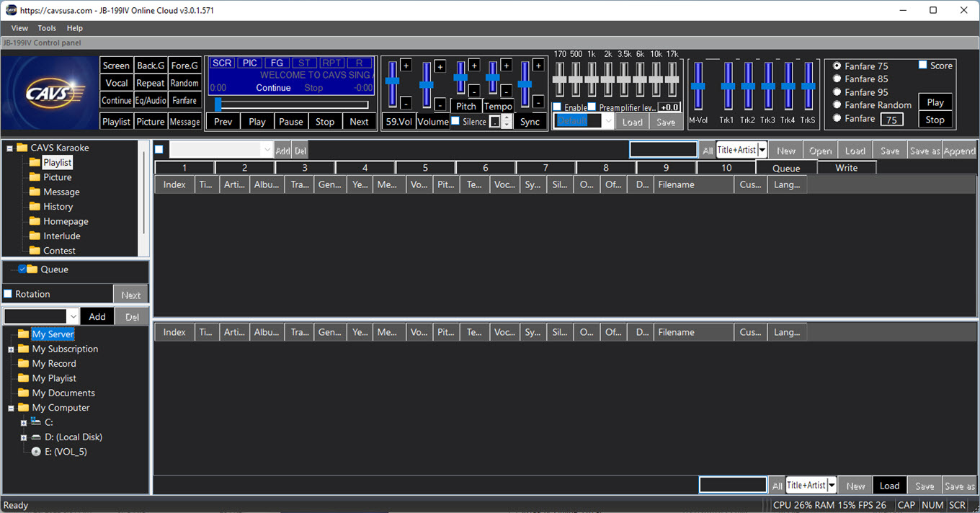The height and width of the screenshot is (513, 980).
Task: Select the My Documents folder icon
Action: pos(23,393)
